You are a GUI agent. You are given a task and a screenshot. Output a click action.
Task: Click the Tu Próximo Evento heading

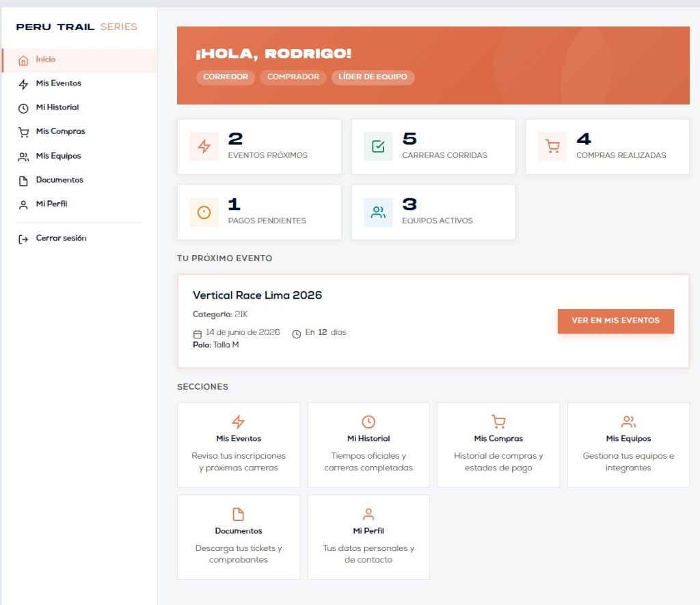click(x=224, y=258)
